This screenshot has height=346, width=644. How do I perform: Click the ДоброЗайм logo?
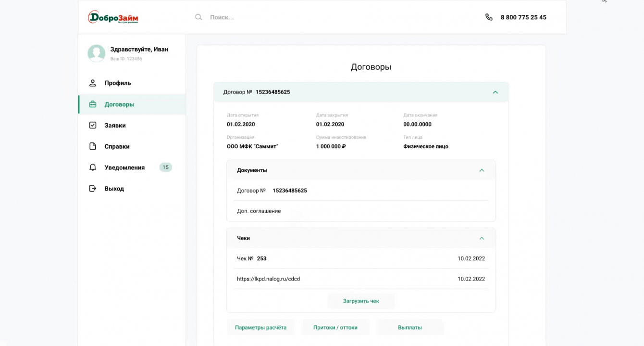[x=113, y=17]
